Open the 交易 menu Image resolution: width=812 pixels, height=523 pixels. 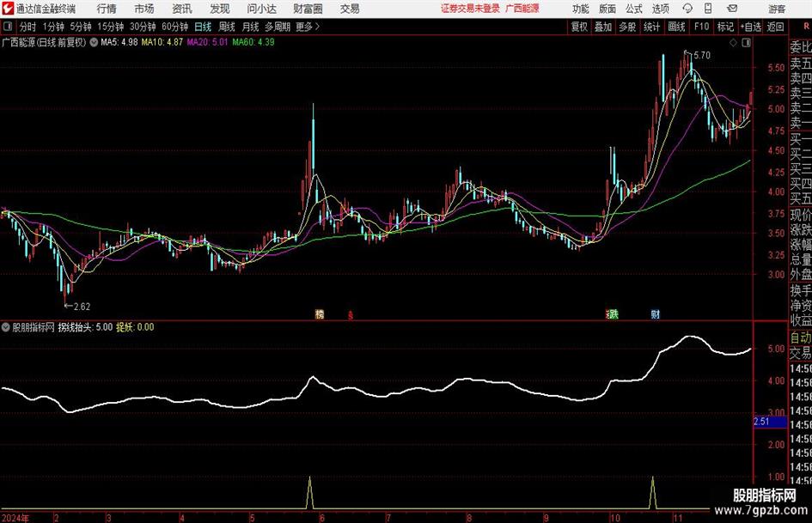coord(350,9)
